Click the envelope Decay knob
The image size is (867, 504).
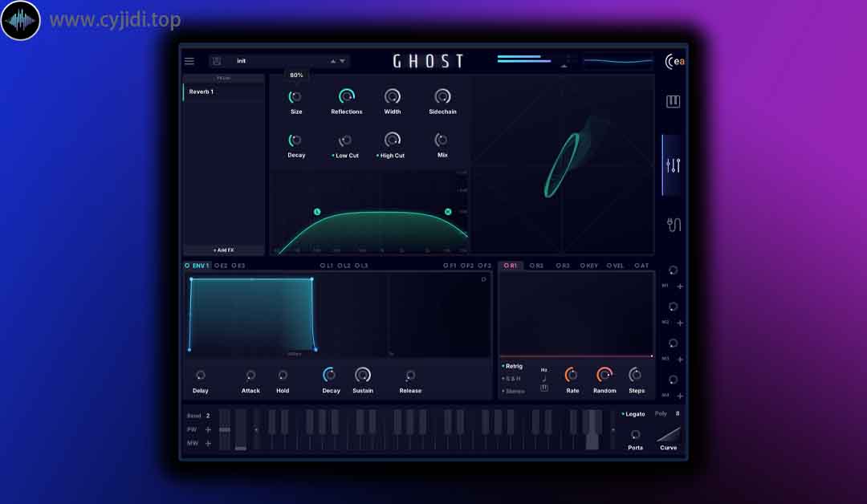(x=329, y=375)
